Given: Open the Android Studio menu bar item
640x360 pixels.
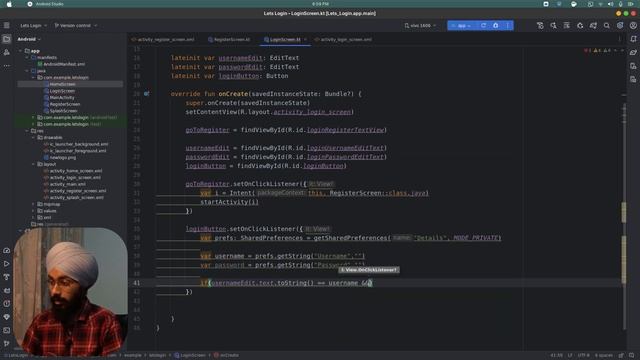Looking at the screenshot, I should pos(49,4).
